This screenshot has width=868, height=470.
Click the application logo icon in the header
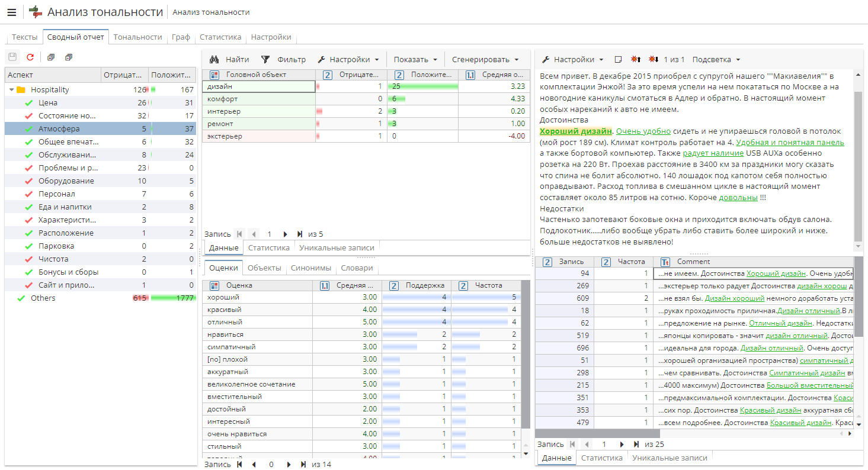coord(36,12)
